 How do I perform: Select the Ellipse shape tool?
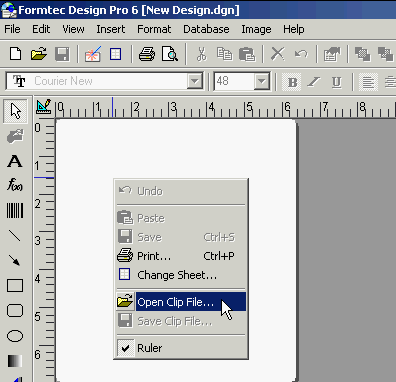tap(15, 336)
